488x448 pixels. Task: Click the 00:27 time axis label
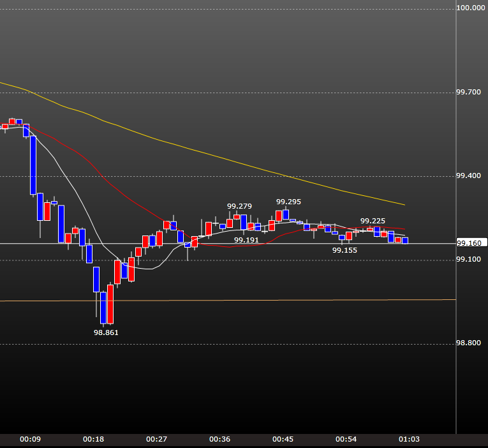[x=156, y=439]
